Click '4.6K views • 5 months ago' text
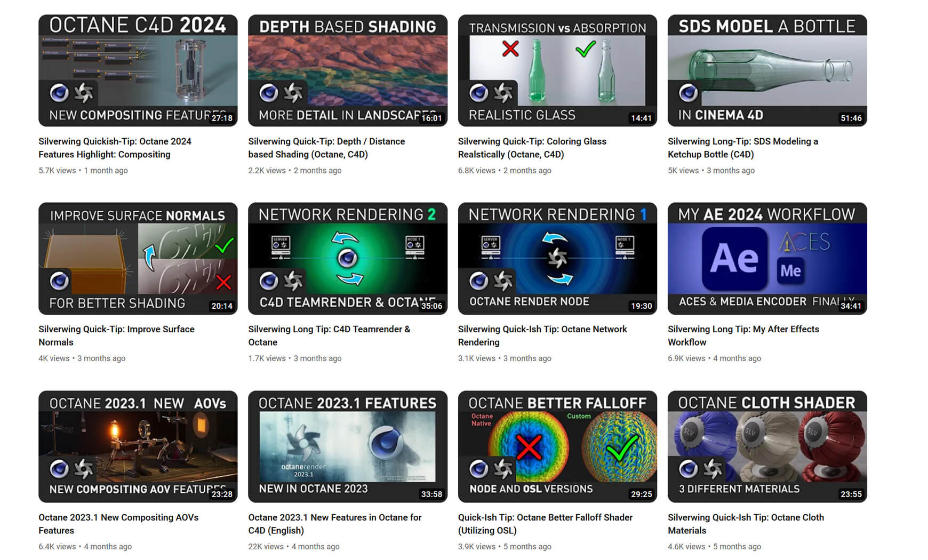 pyautogui.click(x=715, y=547)
